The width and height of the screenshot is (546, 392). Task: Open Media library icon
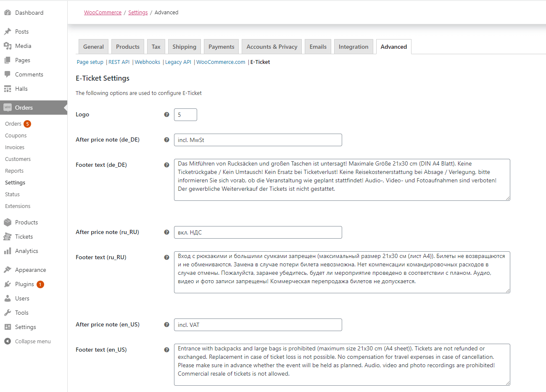(8, 46)
